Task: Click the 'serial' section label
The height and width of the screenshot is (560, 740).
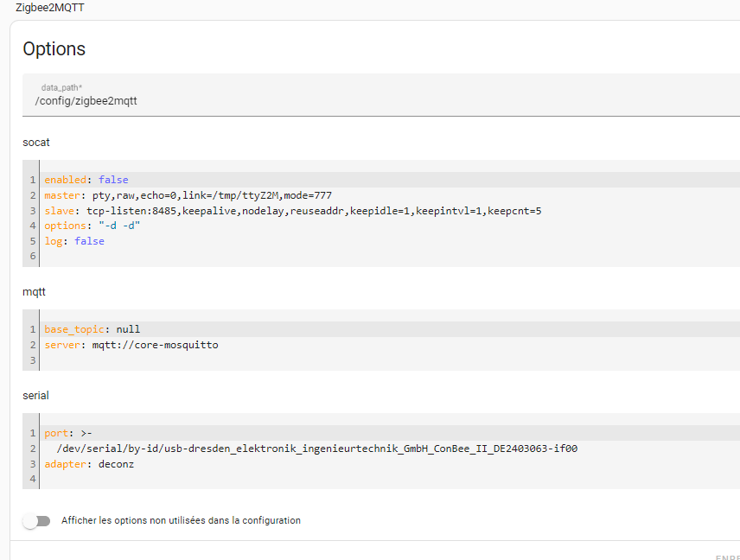Action: (x=35, y=395)
